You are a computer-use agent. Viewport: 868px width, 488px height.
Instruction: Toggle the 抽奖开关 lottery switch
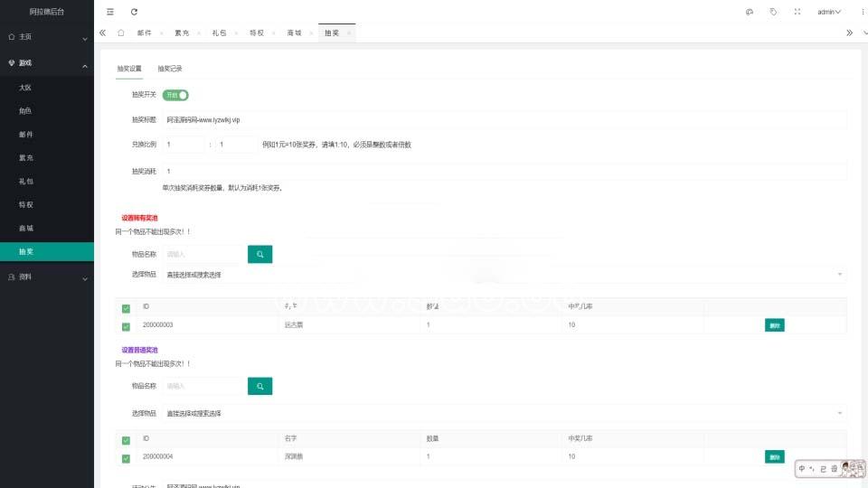175,95
